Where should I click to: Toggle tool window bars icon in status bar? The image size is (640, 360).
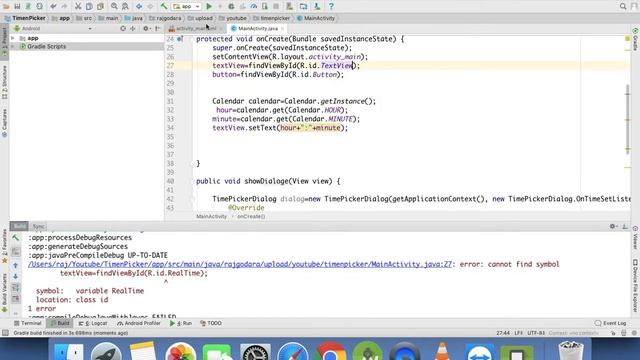(x=5, y=333)
